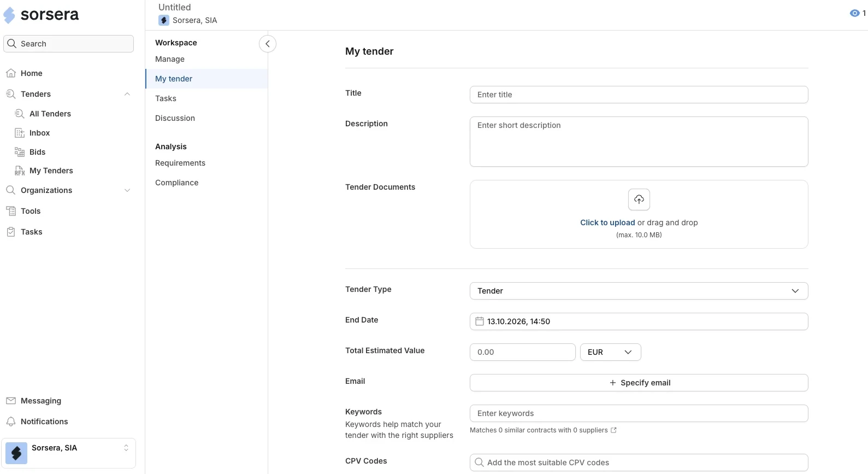Open the Manage workspace item
868x474 pixels.
click(170, 59)
